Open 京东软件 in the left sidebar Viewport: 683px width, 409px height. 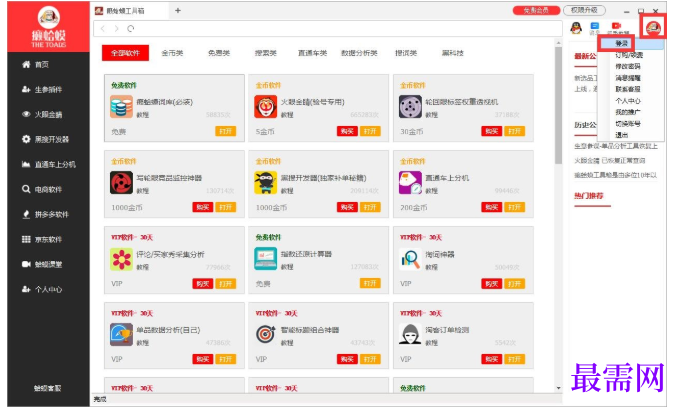[x=42, y=239]
